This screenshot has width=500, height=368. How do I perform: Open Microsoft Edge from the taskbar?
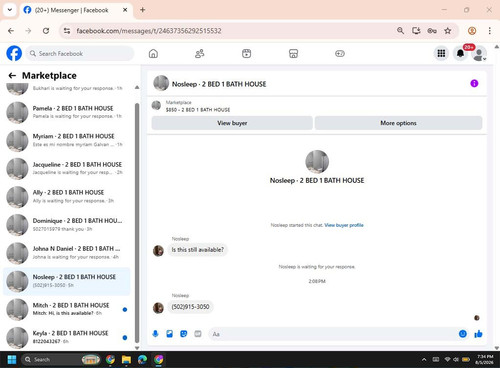(x=143, y=359)
